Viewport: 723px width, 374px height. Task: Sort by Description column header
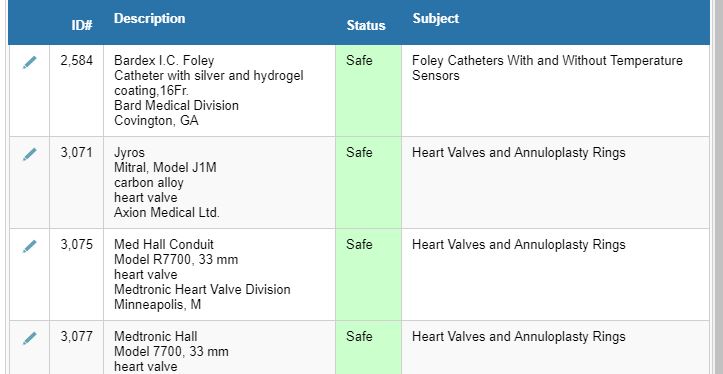(149, 18)
